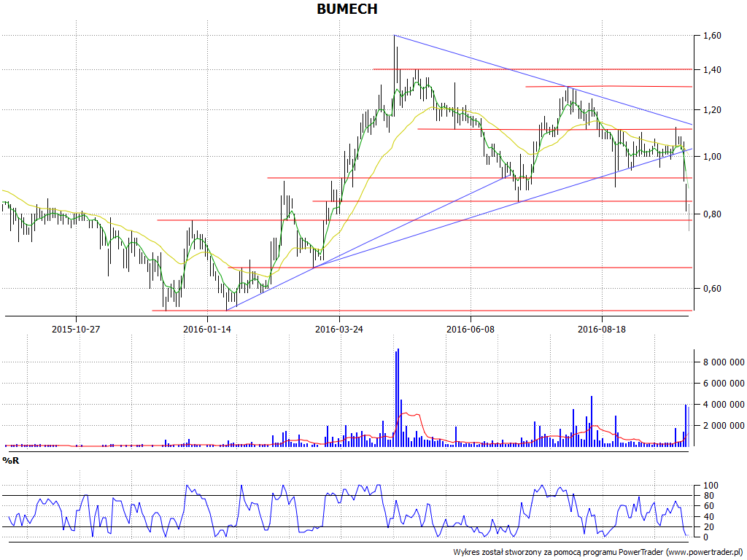
Task: Select the 2016-03-24 date label
Action: 338,329
